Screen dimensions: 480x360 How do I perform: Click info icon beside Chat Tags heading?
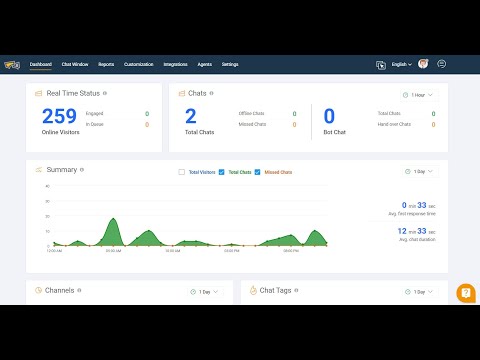pos(296,290)
